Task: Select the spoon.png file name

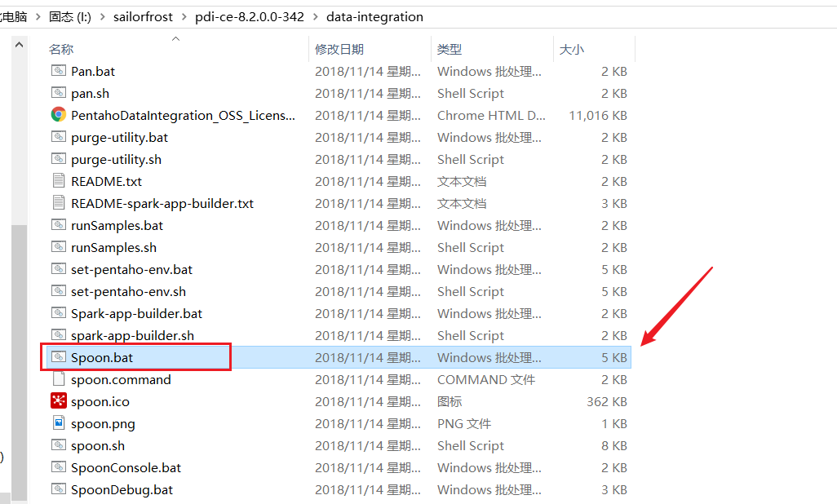Action: 103,423
